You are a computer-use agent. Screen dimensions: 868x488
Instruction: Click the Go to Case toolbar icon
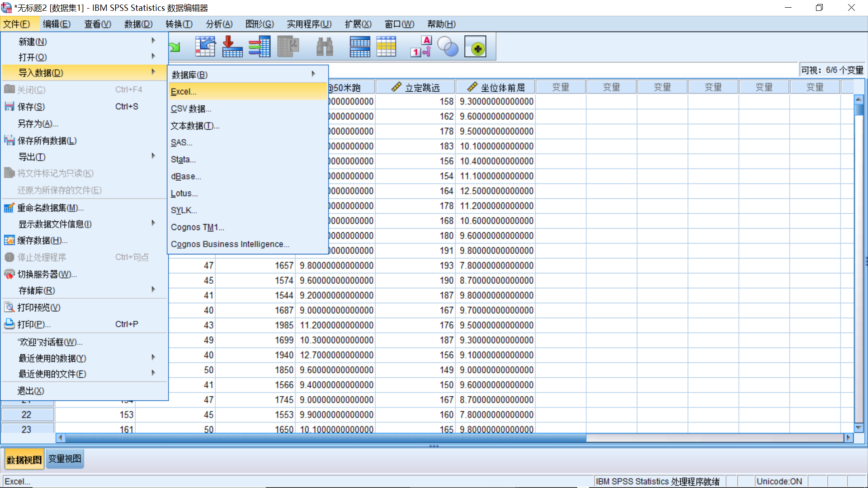205,47
